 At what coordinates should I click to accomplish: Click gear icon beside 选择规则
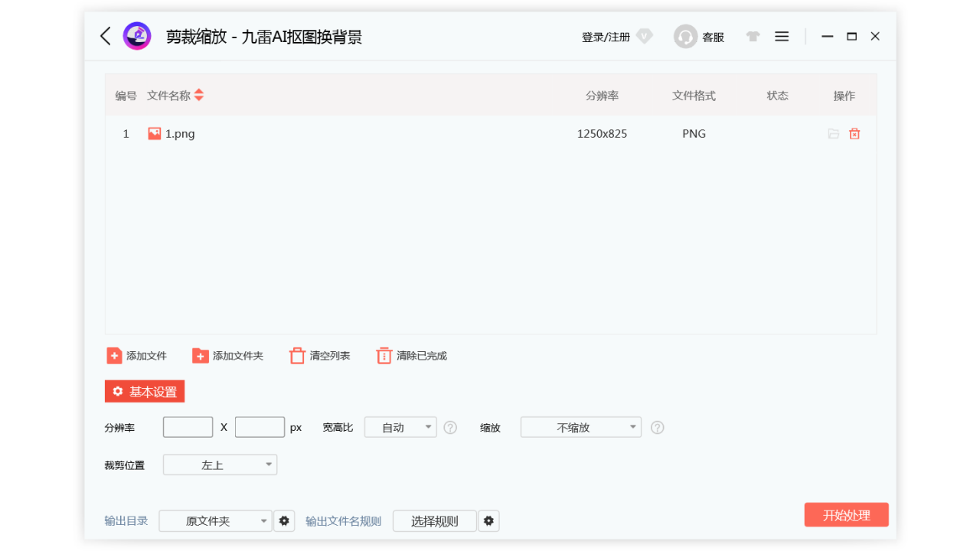pos(488,520)
